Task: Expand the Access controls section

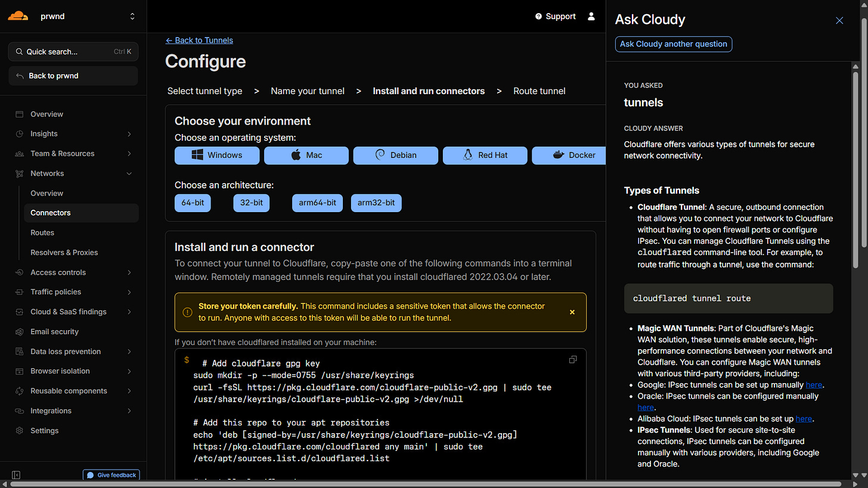Action: tap(129, 272)
